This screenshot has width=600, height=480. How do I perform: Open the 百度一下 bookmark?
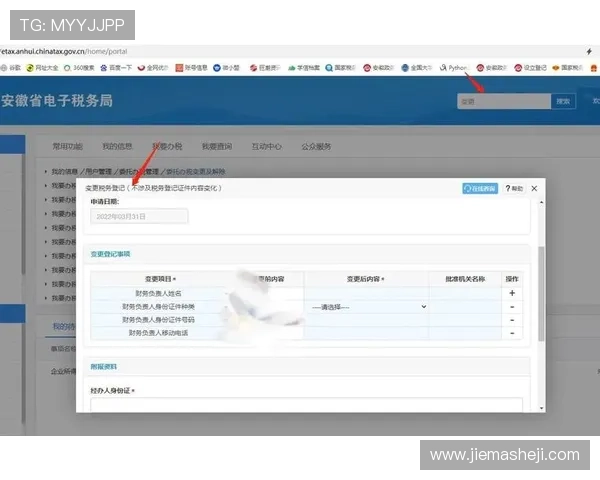pos(116,68)
